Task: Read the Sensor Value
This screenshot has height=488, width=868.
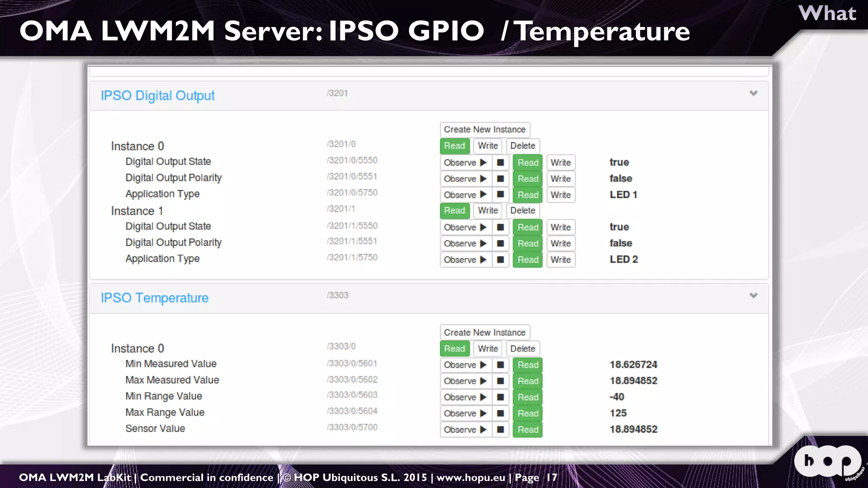Action: [528, 430]
